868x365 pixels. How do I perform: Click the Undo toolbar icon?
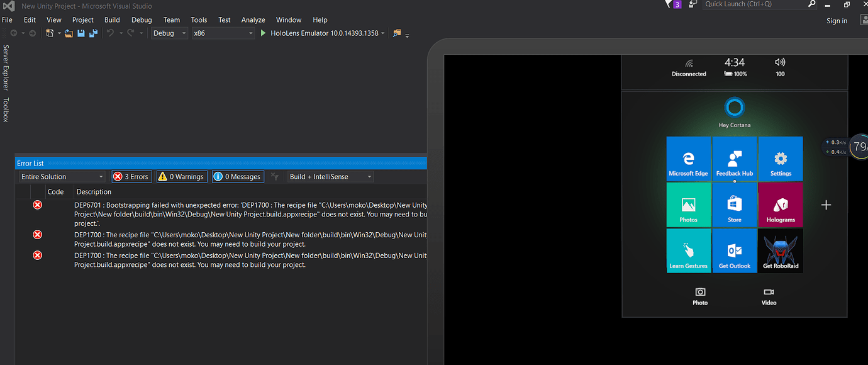111,33
